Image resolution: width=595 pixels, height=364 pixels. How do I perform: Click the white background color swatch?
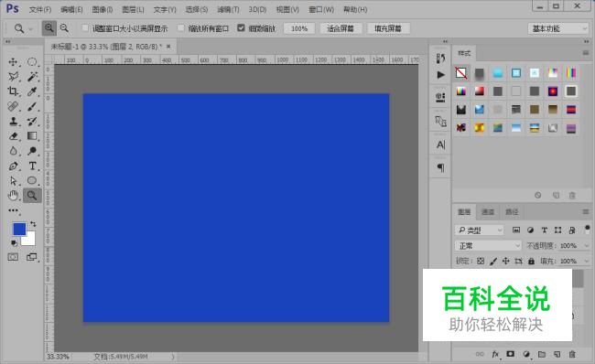coord(30,240)
